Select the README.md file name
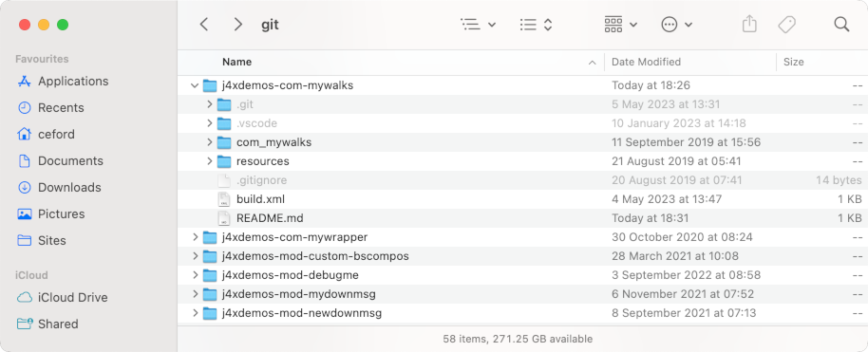This screenshot has height=352, width=868. [x=270, y=218]
